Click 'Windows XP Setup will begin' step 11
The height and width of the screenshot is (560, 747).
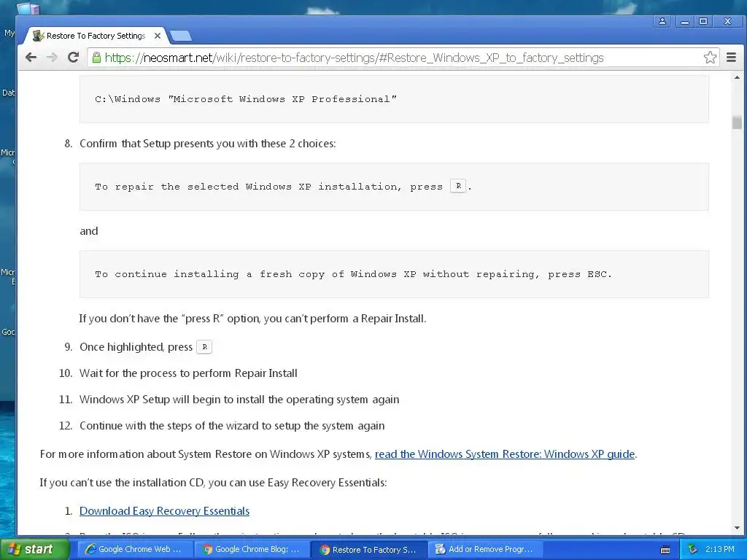tap(239, 400)
